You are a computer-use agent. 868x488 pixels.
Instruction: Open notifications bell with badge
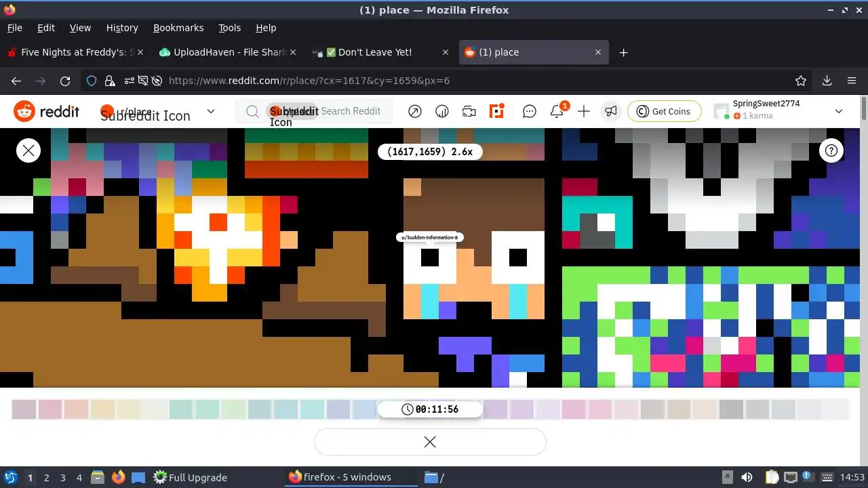(x=557, y=111)
